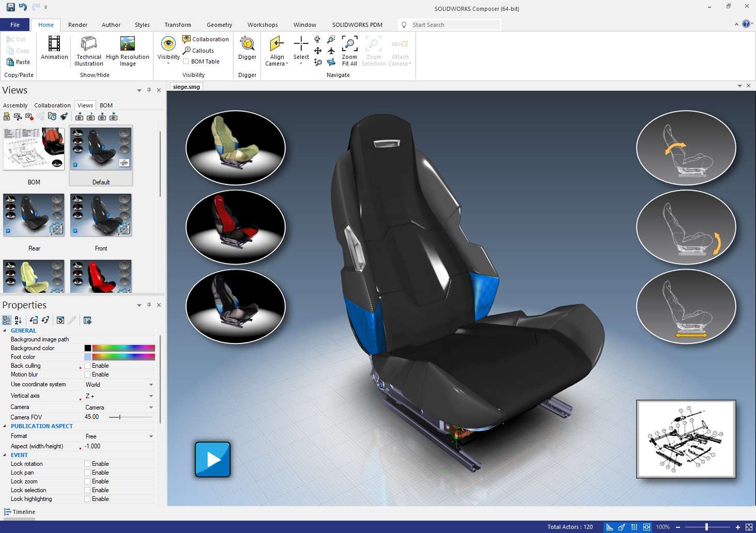Click the beige seat variant oval
This screenshot has width=756, height=533.
click(236, 148)
